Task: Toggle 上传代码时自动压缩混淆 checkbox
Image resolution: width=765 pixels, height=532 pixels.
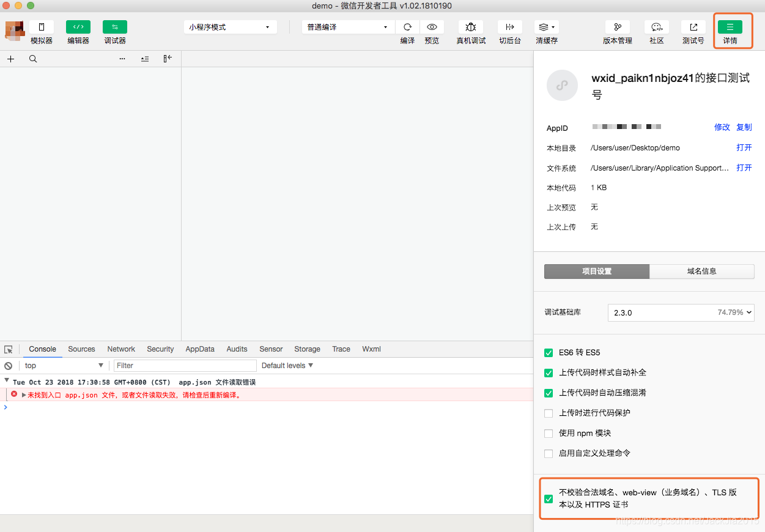Action: pyautogui.click(x=549, y=393)
